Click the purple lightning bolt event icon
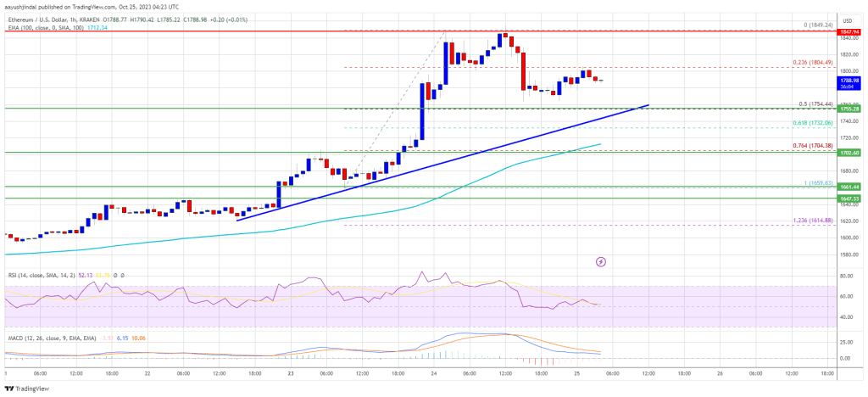Image resolution: width=868 pixels, height=397 pixels. pos(602,262)
